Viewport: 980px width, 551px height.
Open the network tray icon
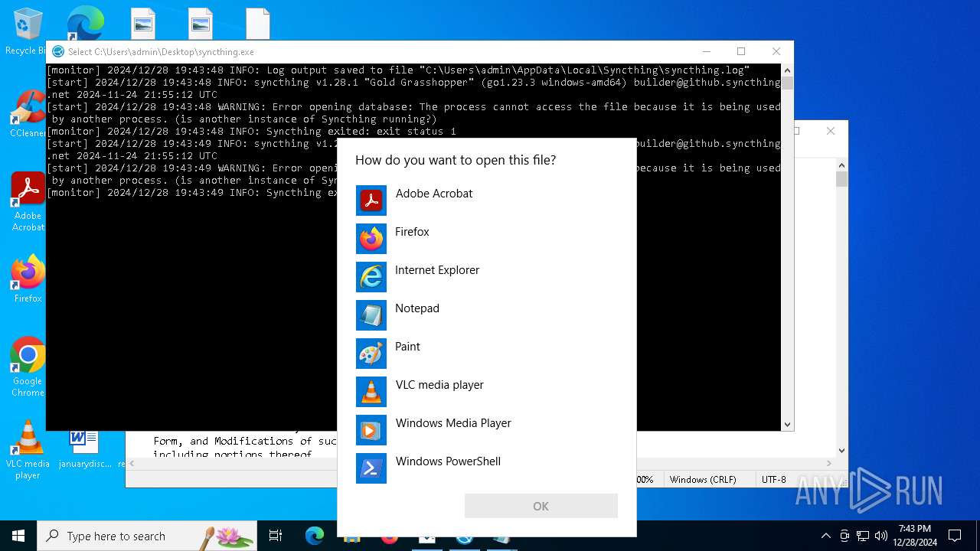coord(863,536)
